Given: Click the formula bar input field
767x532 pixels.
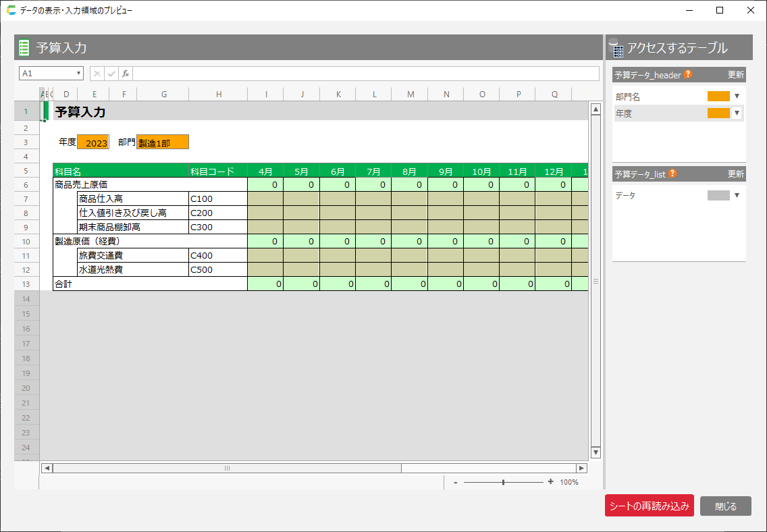Looking at the screenshot, I should coord(365,74).
